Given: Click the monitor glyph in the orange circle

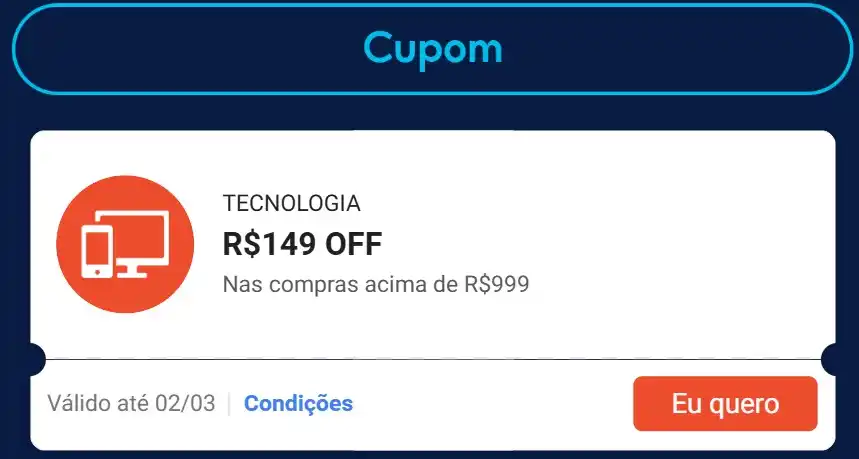Looking at the screenshot, I should pyautogui.click(x=140, y=243).
